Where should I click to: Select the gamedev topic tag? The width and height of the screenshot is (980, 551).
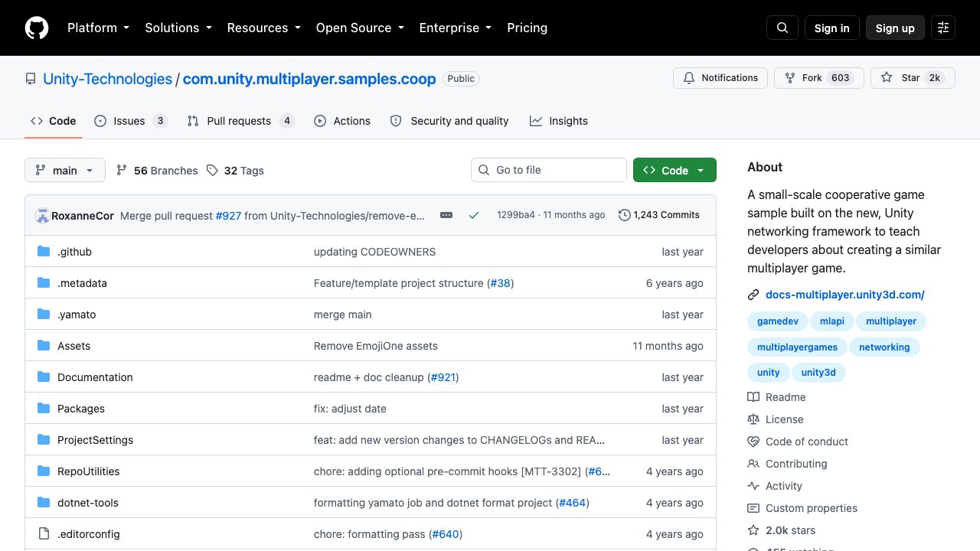(778, 321)
